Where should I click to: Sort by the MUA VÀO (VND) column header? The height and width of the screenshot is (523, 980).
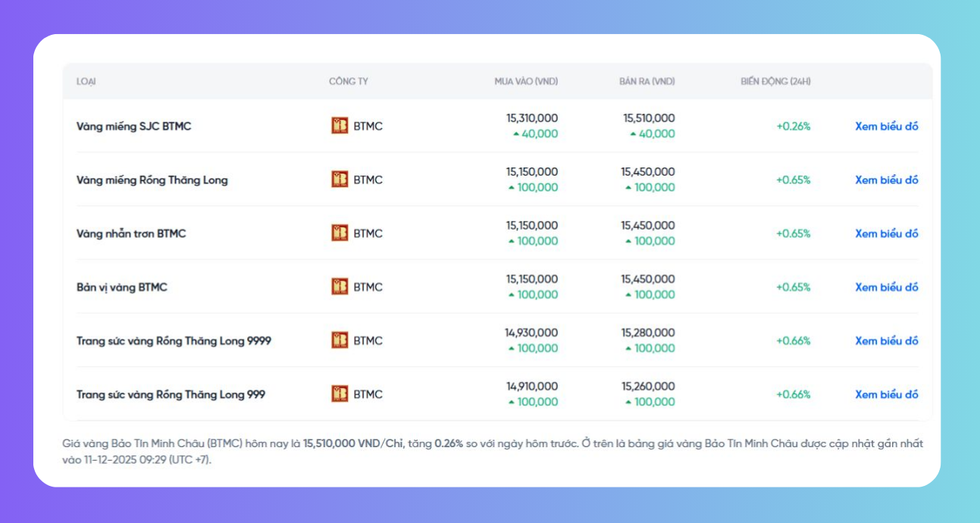coord(526,81)
